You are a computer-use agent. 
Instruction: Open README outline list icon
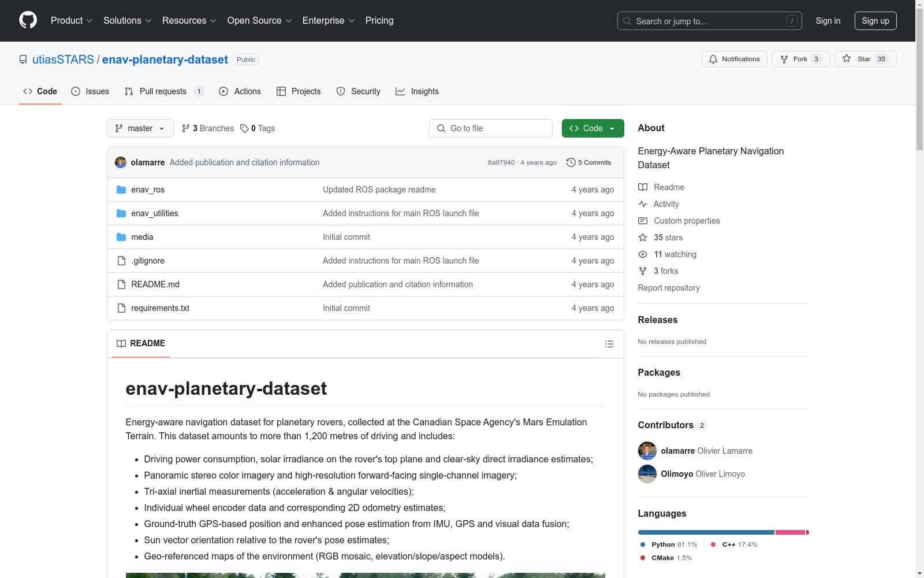(x=609, y=344)
